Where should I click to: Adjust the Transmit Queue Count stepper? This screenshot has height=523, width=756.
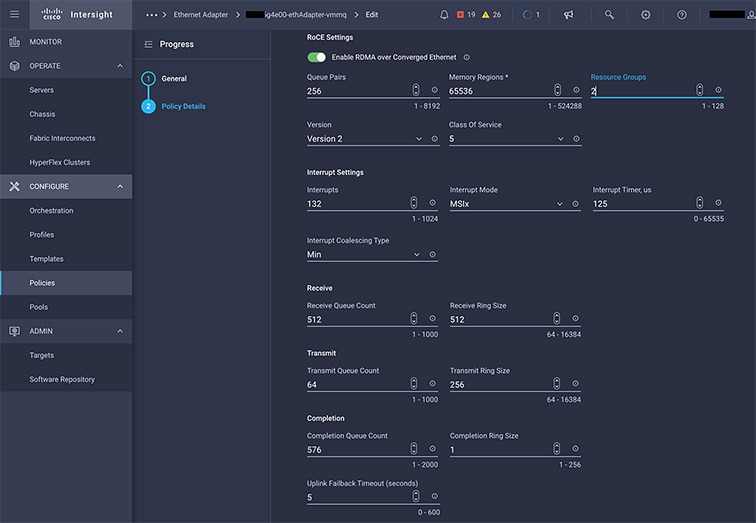pos(414,384)
